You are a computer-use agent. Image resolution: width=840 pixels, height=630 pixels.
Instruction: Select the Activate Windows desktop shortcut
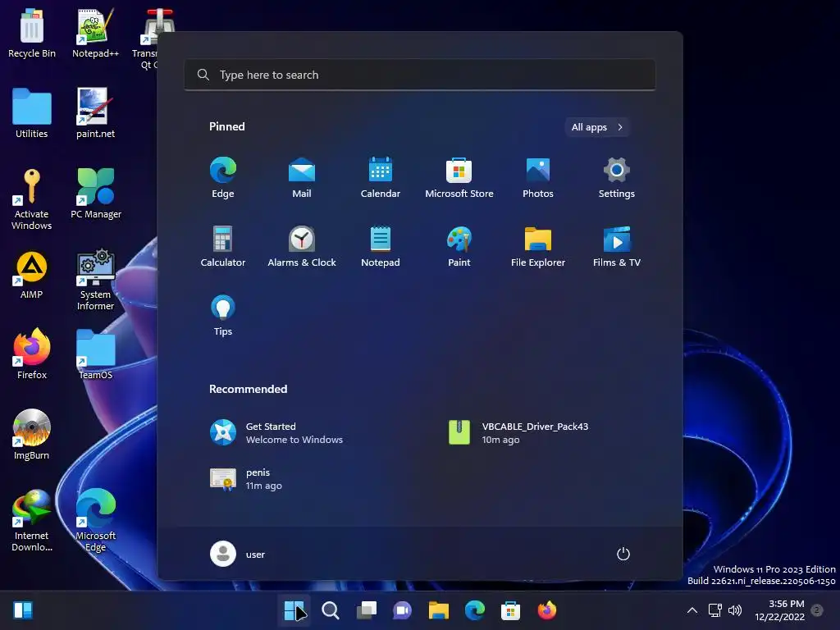(x=32, y=199)
